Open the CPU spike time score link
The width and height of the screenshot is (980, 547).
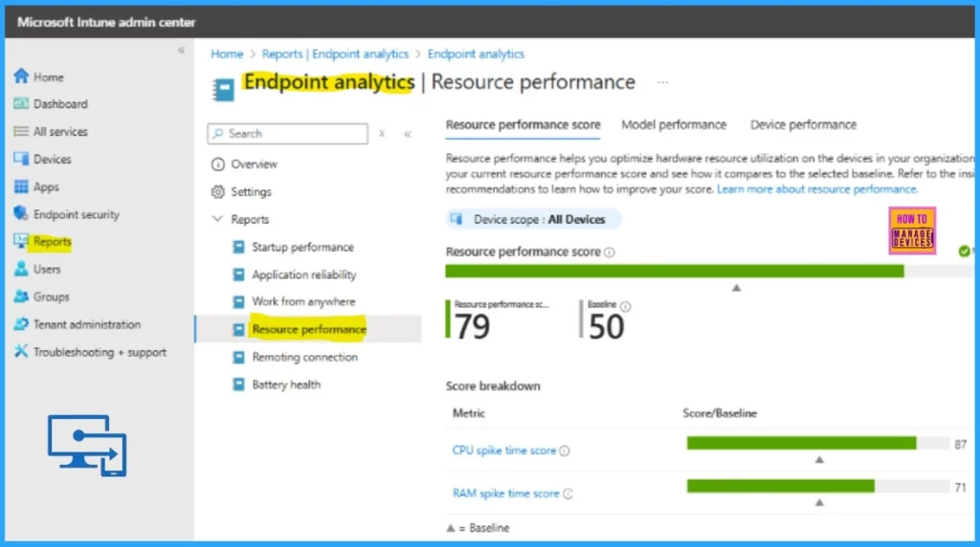pos(503,450)
